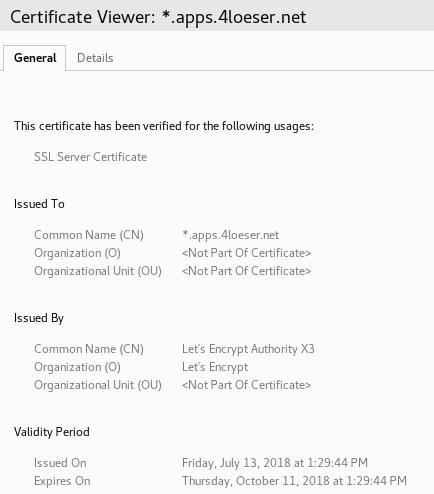Click the Certificate Viewer title text
The height and width of the screenshot is (494, 434).
pyautogui.click(x=158, y=17)
